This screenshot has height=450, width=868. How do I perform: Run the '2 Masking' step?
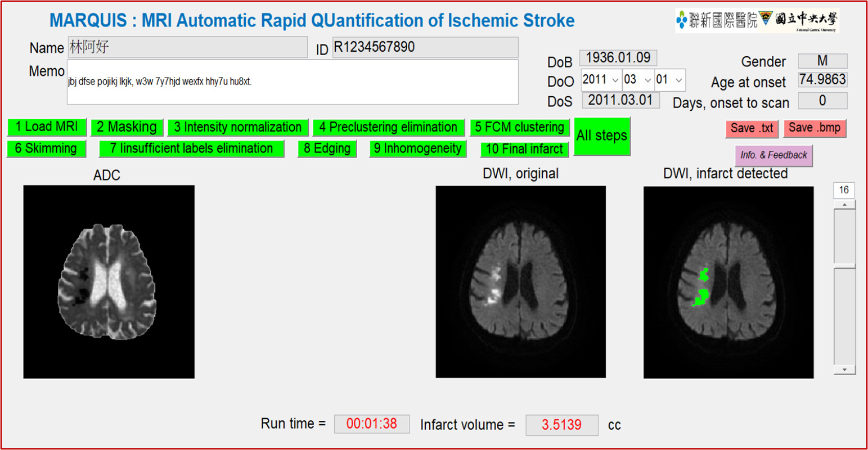click(127, 127)
